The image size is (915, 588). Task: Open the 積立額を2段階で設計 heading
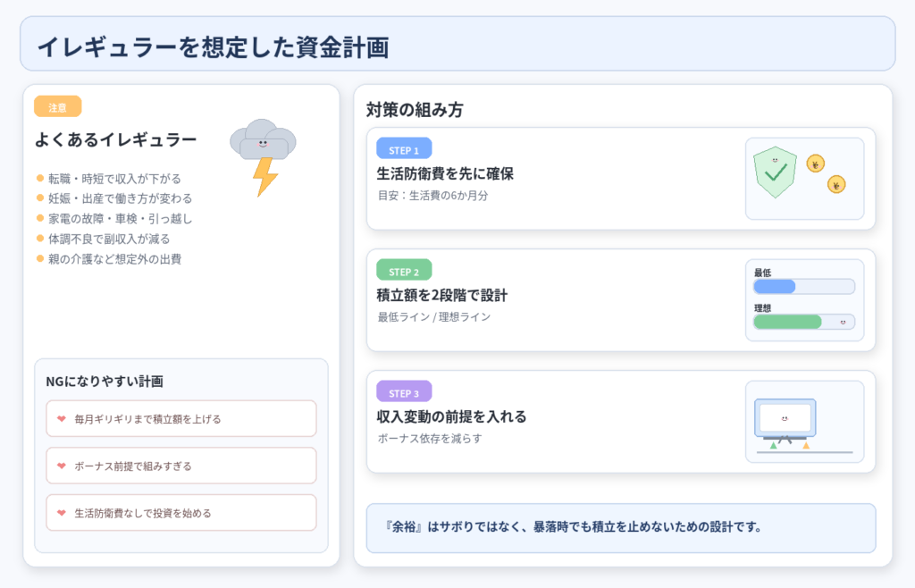[x=442, y=295]
